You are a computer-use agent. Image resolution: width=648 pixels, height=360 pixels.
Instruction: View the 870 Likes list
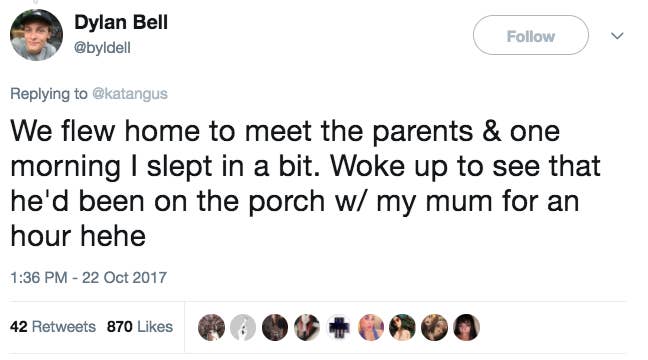click(140, 327)
